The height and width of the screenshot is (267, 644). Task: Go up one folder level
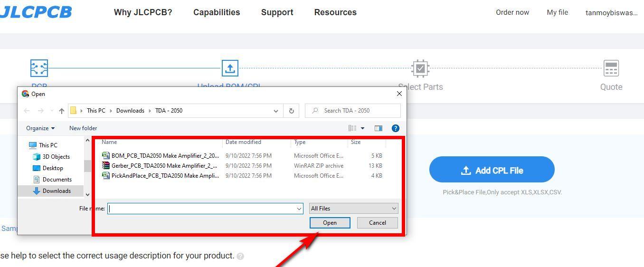coord(62,111)
